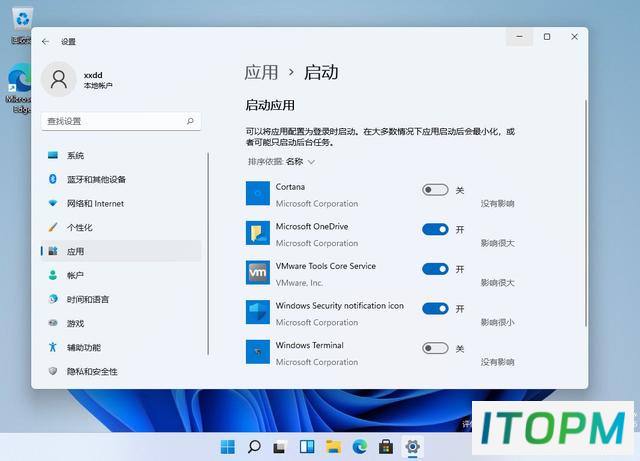
Task: Click the Windows Terminal name text
Action: tap(309, 345)
